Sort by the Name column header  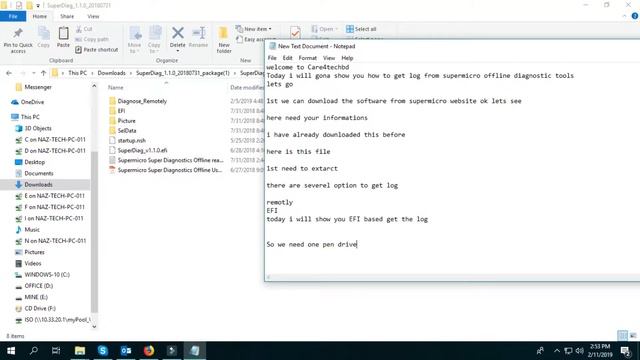[116, 87]
